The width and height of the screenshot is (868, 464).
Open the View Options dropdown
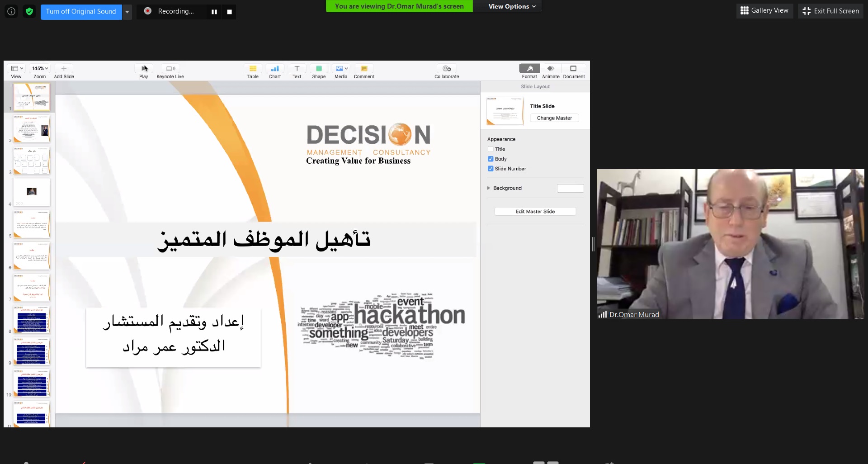tap(512, 6)
